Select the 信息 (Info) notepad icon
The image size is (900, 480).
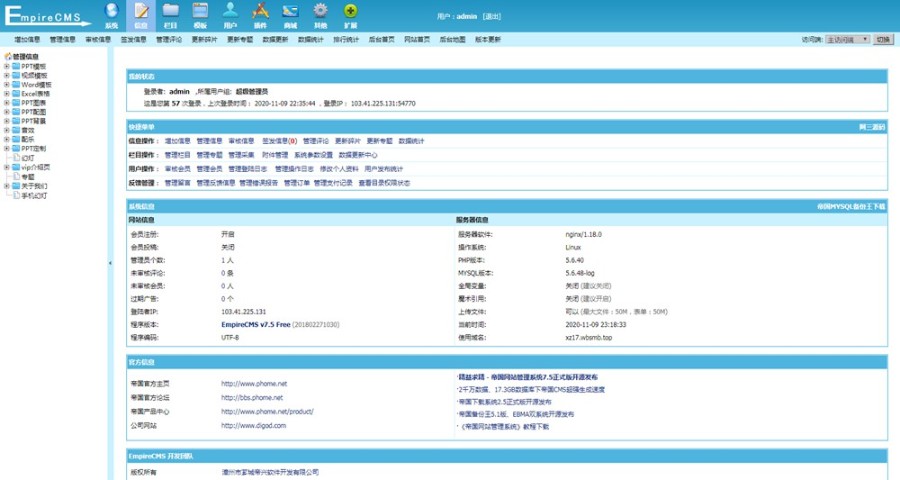(141, 13)
